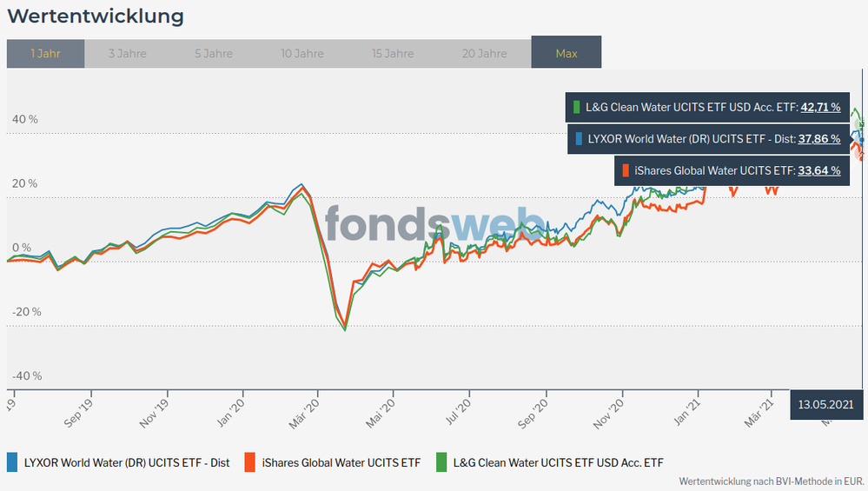Screen dimensions: 868x491
Task: Switch to the 20 Jahre range
Action: tap(484, 53)
